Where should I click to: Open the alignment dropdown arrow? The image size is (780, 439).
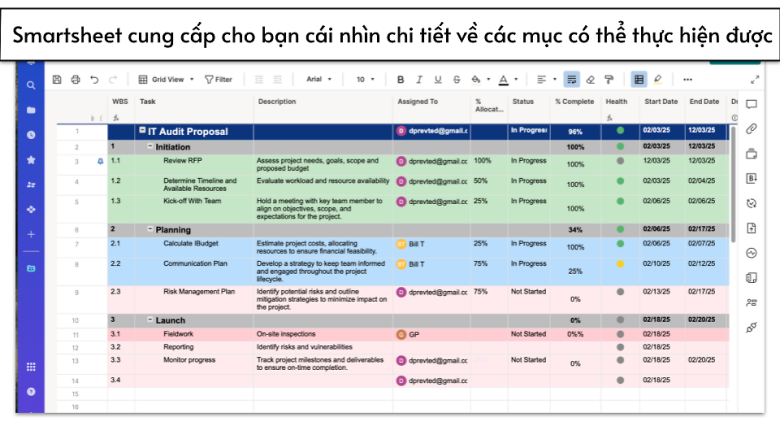click(555, 80)
